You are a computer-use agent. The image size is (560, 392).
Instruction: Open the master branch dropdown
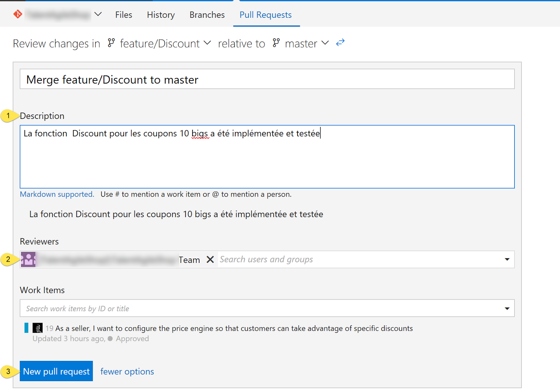[x=325, y=43]
